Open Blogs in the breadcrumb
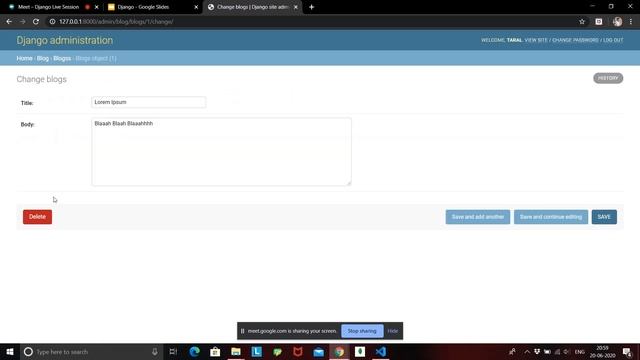This screenshot has height=360, width=640. 62,58
